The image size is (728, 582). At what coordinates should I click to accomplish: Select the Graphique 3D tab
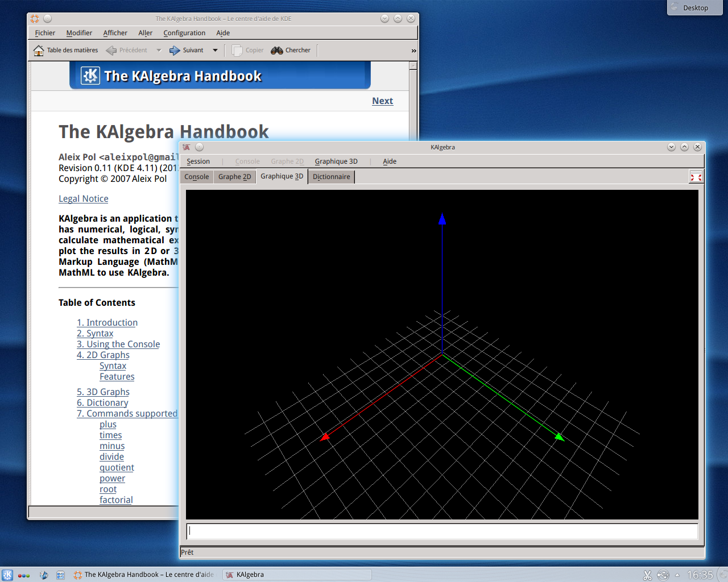click(282, 176)
